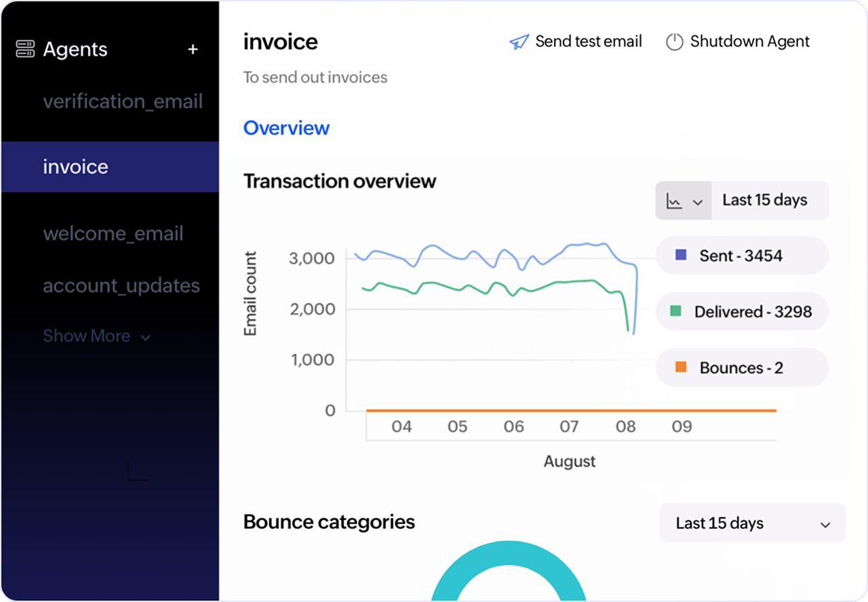Click the invoice page title
Image resolution: width=868 pixels, height=602 pixels.
[281, 42]
